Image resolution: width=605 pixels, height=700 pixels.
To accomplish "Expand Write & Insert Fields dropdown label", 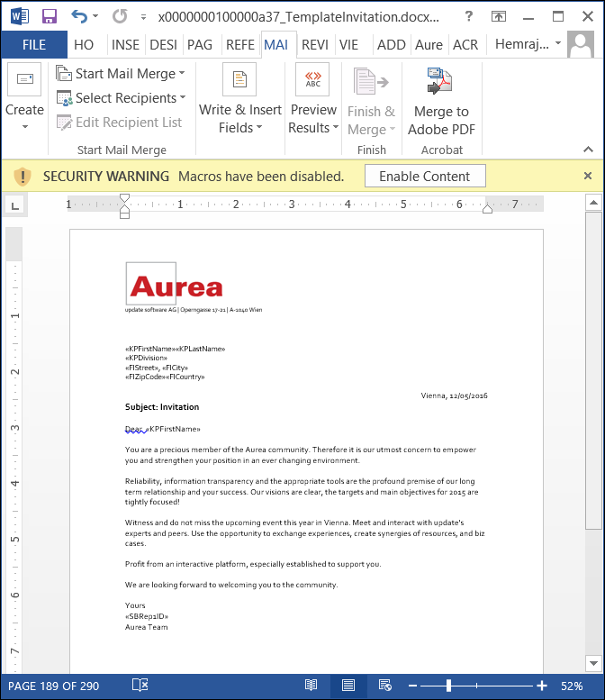I will 240,119.
